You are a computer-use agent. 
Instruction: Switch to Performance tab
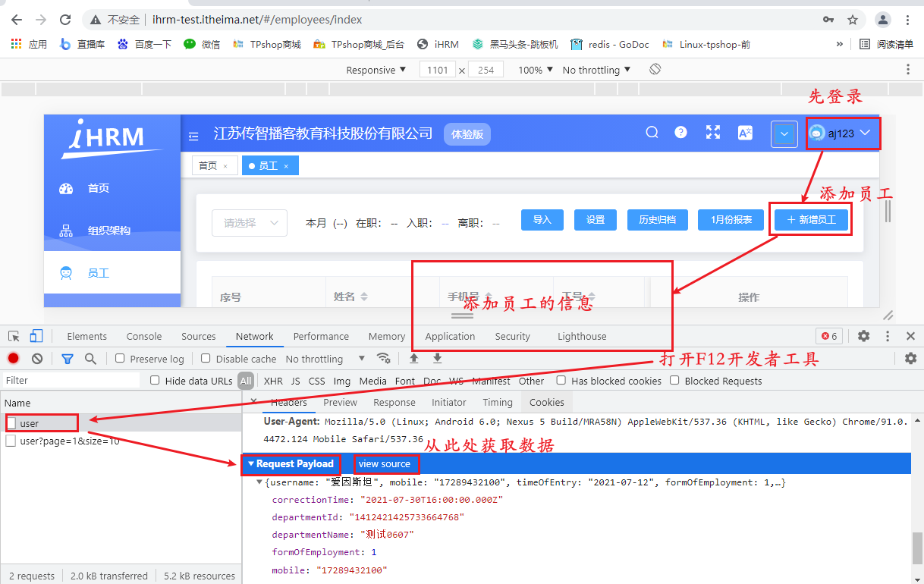click(x=322, y=336)
